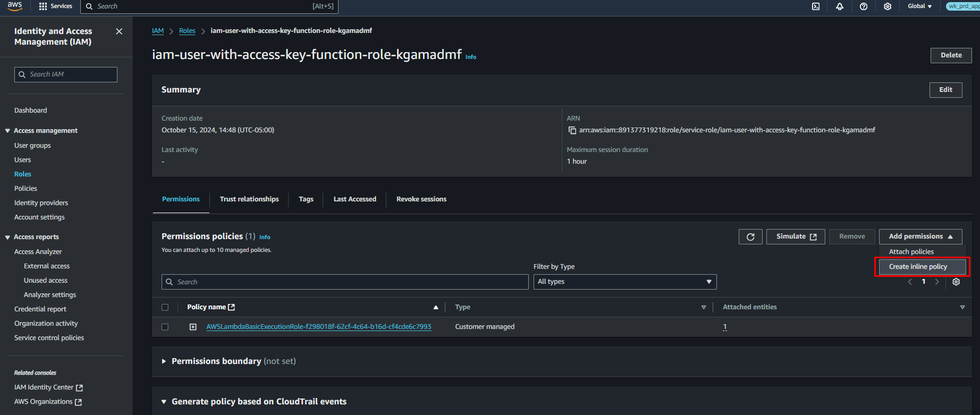Open Policies in the sidebar
The image size is (980, 415).
pos(26,189)
